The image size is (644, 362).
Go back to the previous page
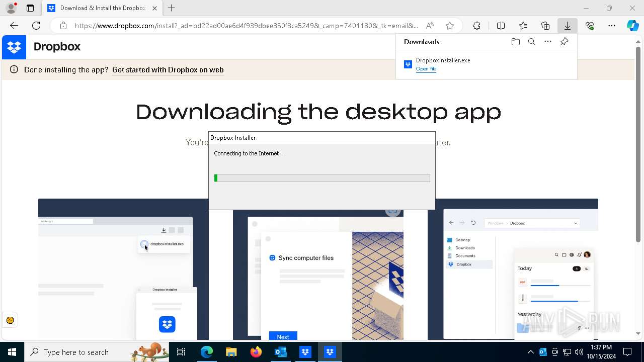(14, 26)
